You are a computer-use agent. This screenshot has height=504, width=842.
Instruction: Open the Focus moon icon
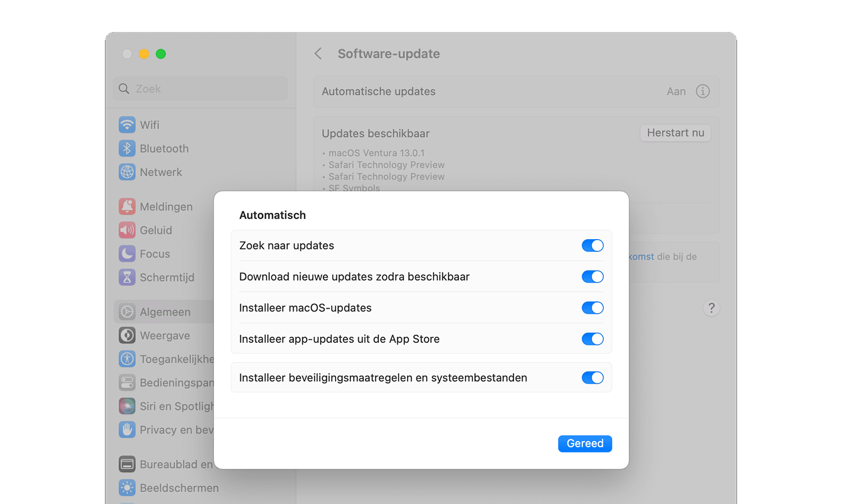(x=127, y=254)
